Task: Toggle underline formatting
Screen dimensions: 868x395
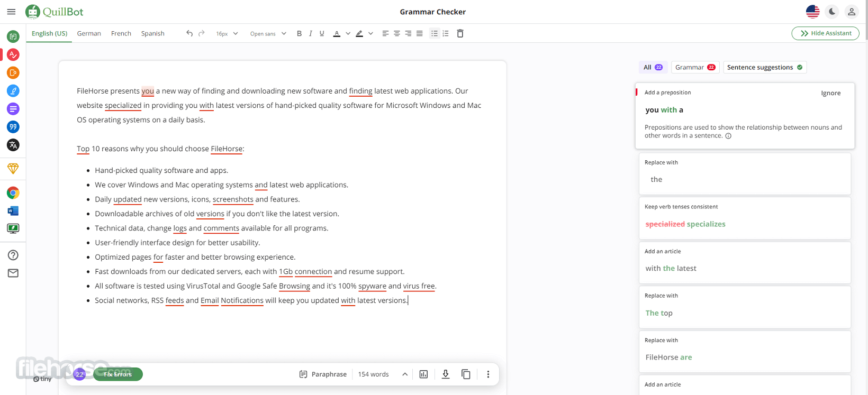Action: [322, 33]
